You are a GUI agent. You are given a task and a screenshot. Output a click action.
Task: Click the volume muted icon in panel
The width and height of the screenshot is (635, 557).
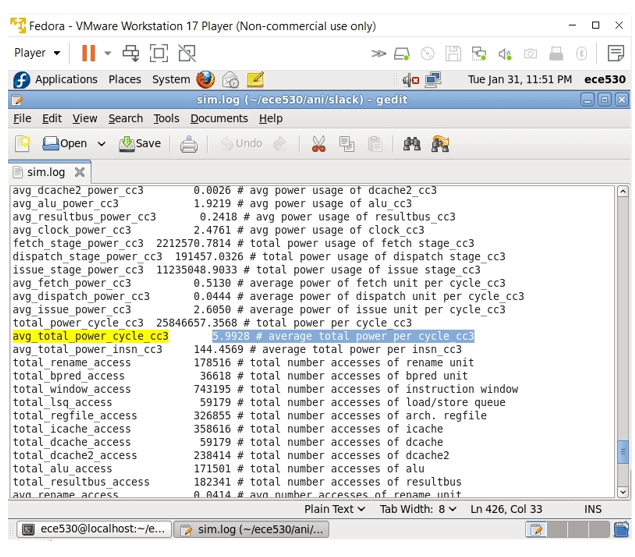pos(411,80)
